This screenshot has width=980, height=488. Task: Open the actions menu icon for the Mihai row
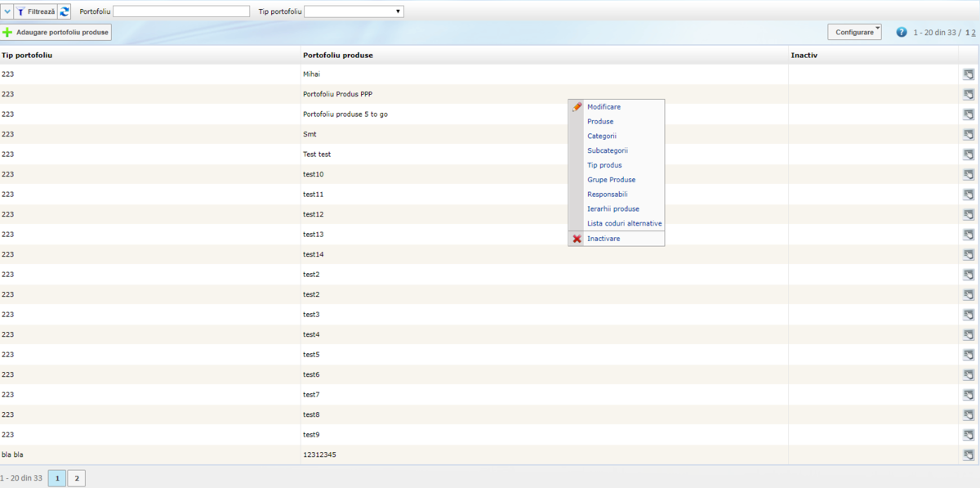point(969,74)
